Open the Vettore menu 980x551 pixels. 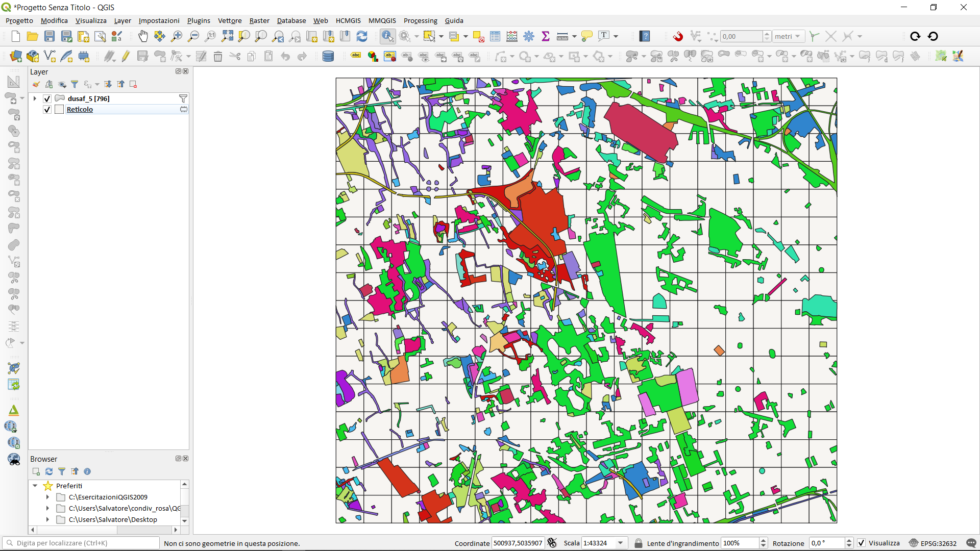pos(230,20)
